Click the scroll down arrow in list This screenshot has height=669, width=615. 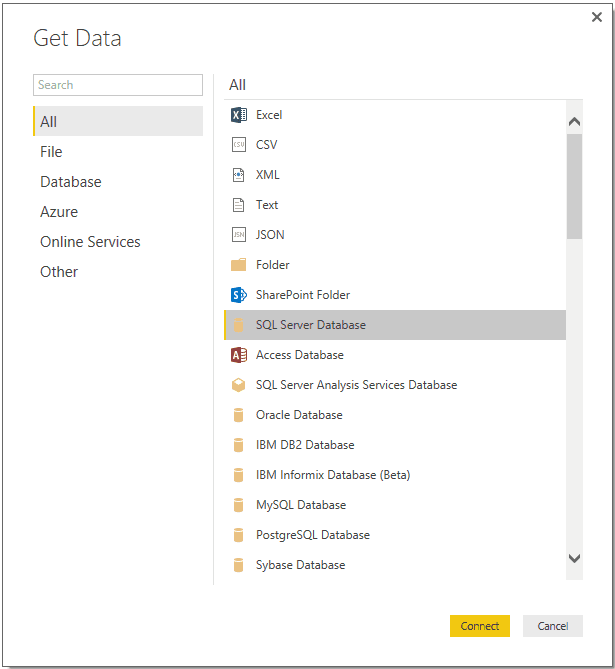(574, 558)
